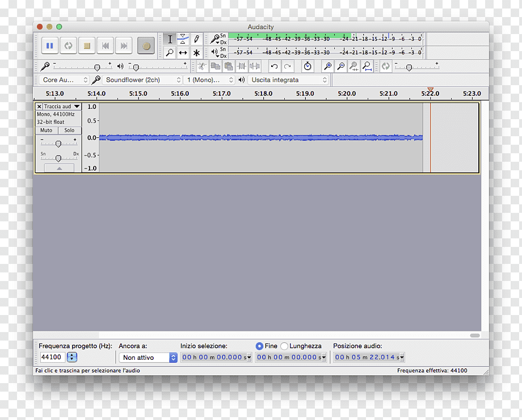Viewport: 522px width, 420px height.
Task: Adjust the track Sn/Dx pan slider
Action: pos(58,158)
